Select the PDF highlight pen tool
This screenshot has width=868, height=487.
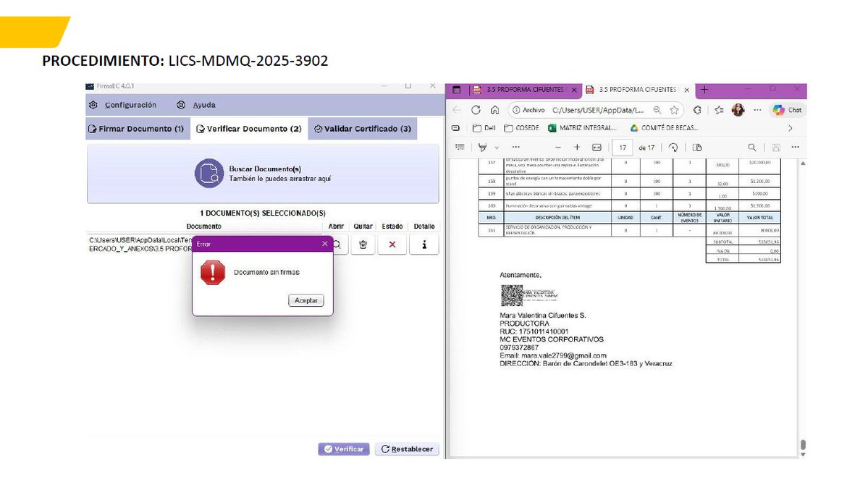[x=482, y=147]
